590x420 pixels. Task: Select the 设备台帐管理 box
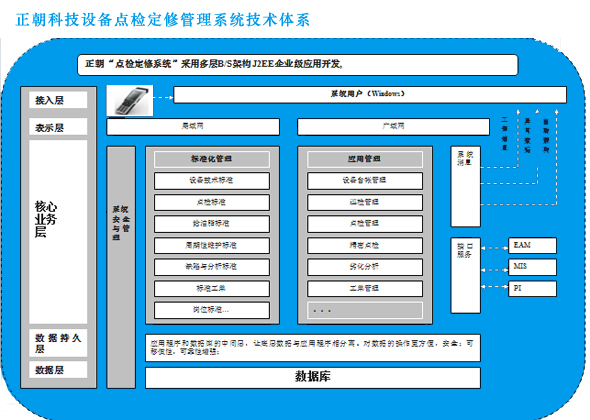(365, 181)
